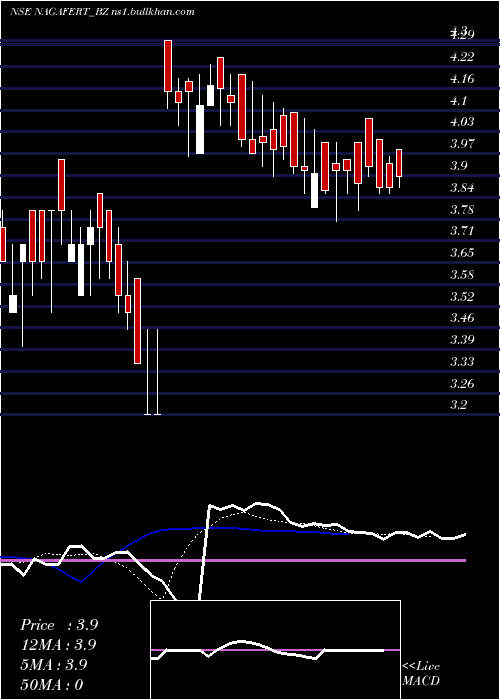The image size is (500, 700).
Task: Click the 3.65 price axis label
Action: pos(461,253)
